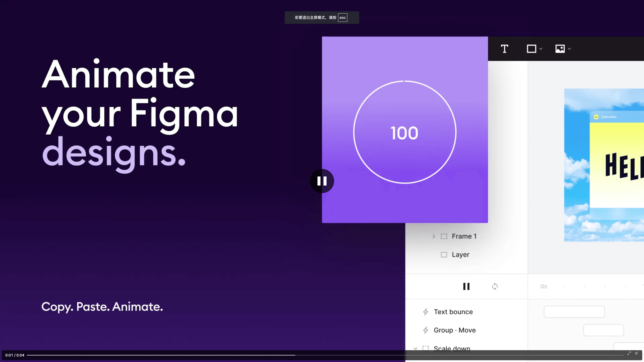Click the Group Move timeline block

click(603, 330)
